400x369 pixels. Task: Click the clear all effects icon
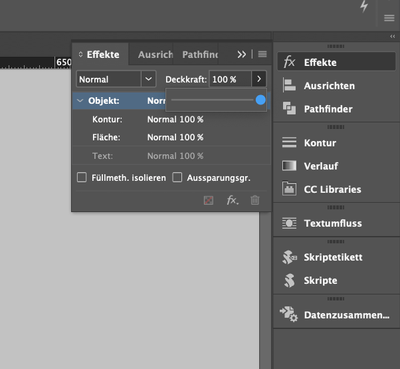click(208, 200)
